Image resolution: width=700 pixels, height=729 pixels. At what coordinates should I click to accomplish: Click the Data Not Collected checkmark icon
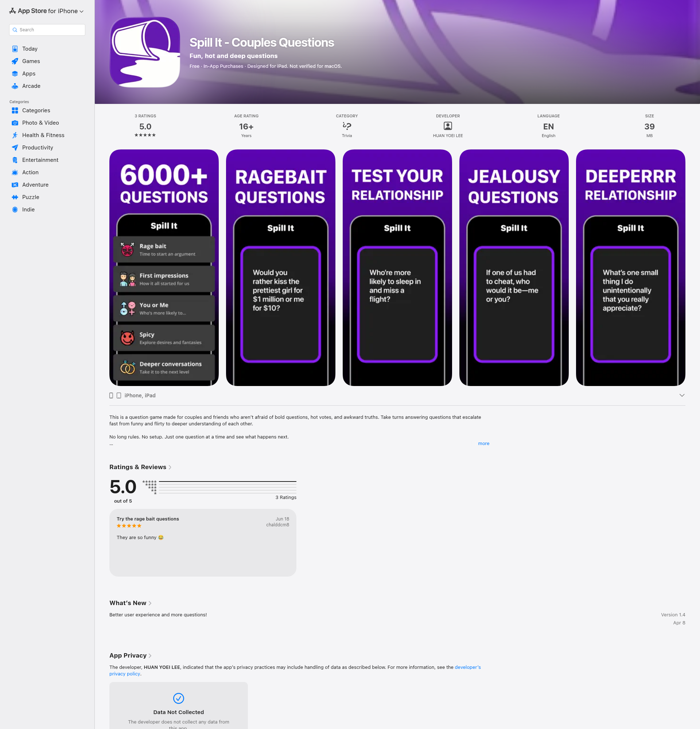click(179, 698)
